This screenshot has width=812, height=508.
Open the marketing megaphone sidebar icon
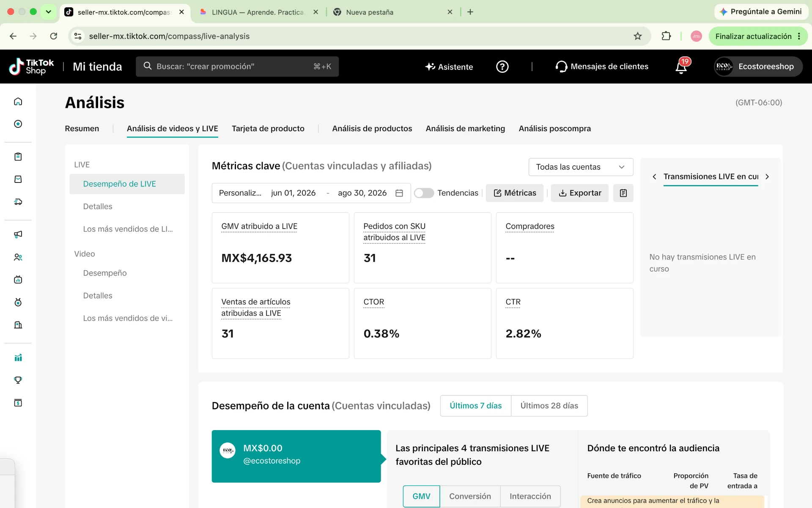18,235
